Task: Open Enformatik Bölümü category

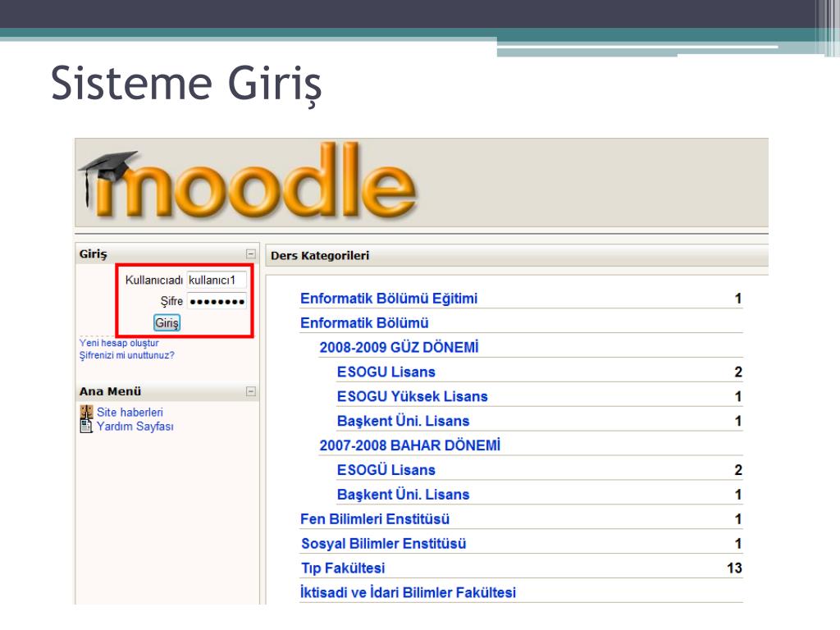Action: tap(364, 323)
